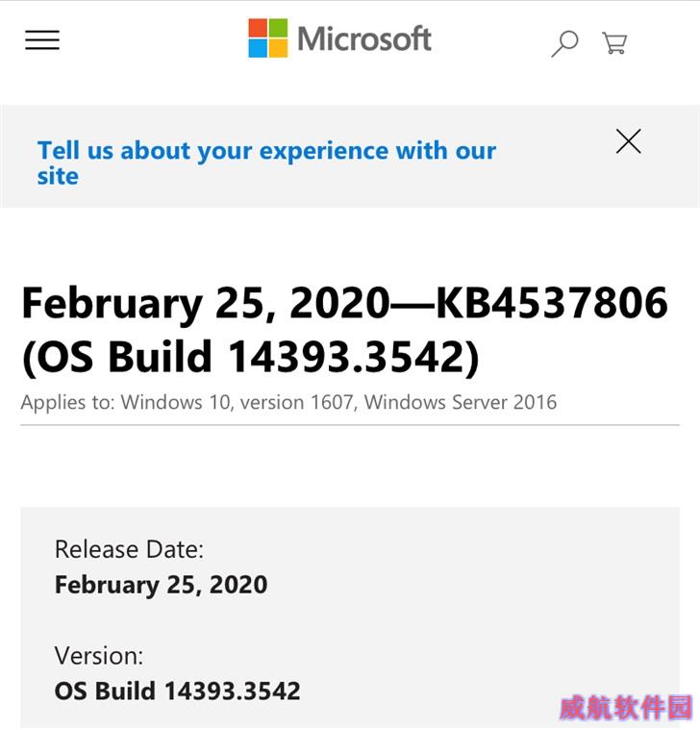Select 'Windows Server 2016' in applies-to line

pos(461,402)
